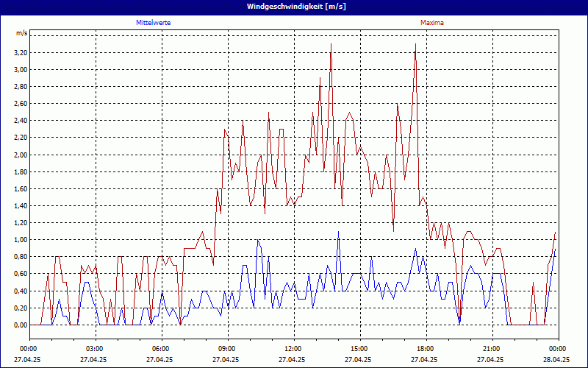Click the 1,40 y-axis value
This screenshot has height=368, width=588.
click(x=21, y=206)
